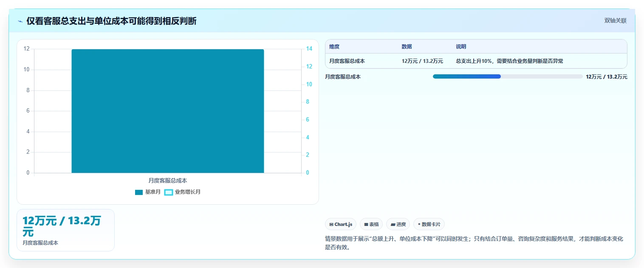Image resolution: width=644 pixels, height=268 pixels.
Task: Click the left axis label 12
Action: 27,49
